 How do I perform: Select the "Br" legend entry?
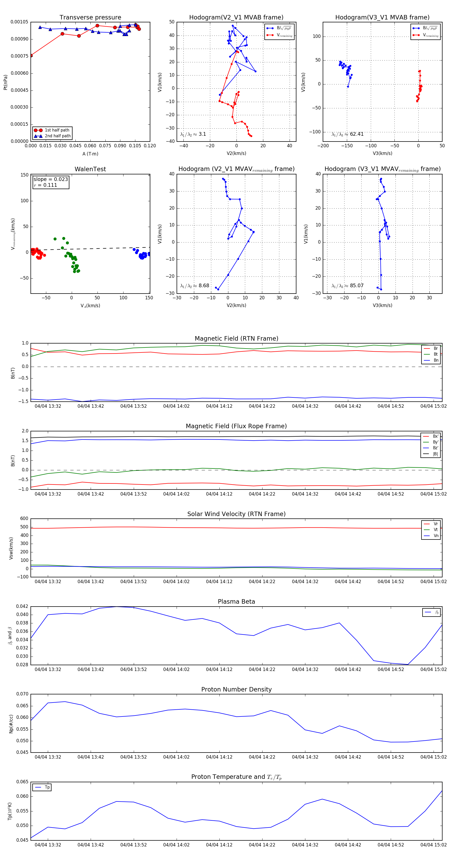click(x=431, y=349)
